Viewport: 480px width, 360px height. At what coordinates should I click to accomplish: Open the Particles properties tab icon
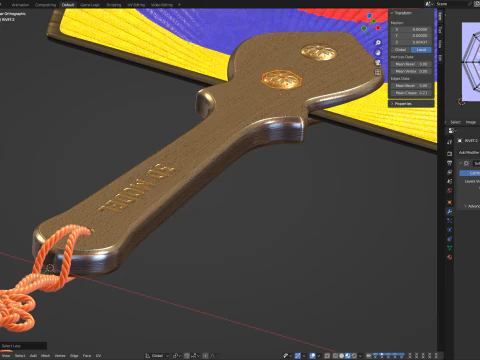point(449,220)
